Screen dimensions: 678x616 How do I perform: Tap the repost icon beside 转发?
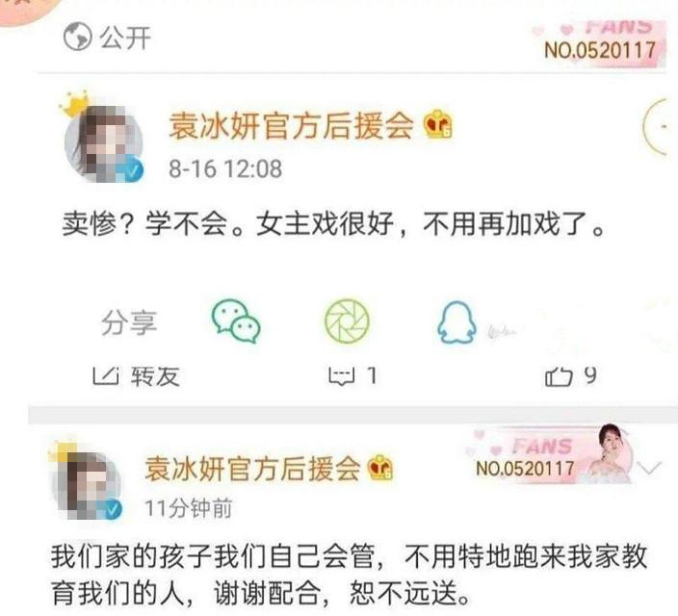106,375
